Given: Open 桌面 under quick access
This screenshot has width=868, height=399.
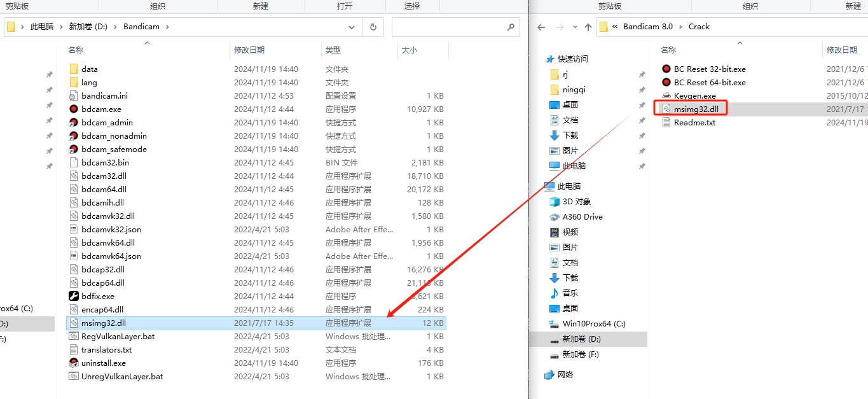Looking at the screenshot, I should [563, 104].
